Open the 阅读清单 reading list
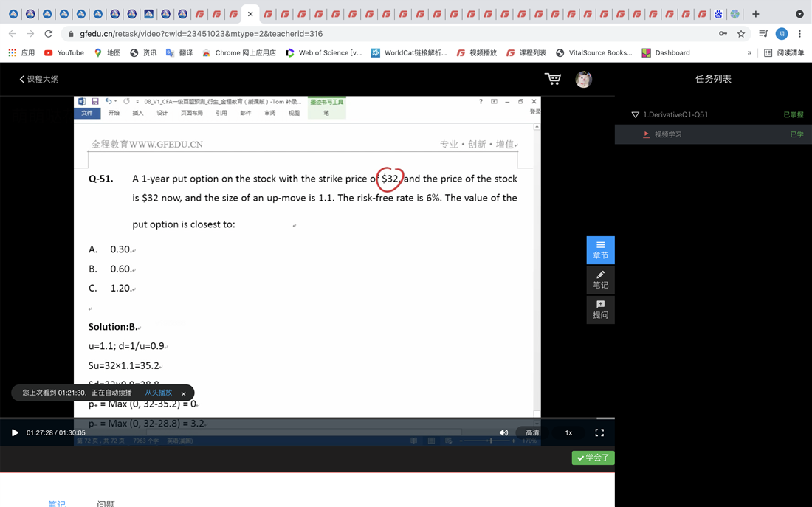 (x=784, y=53)
